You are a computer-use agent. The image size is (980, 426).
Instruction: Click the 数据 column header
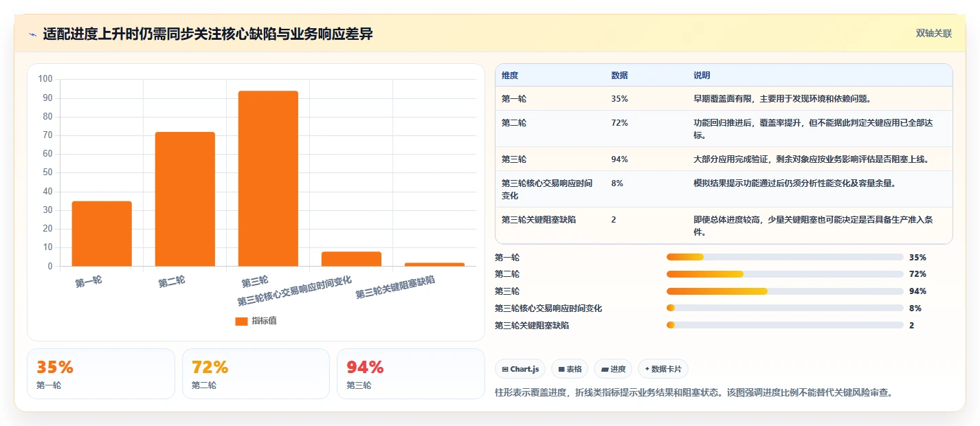619,75
